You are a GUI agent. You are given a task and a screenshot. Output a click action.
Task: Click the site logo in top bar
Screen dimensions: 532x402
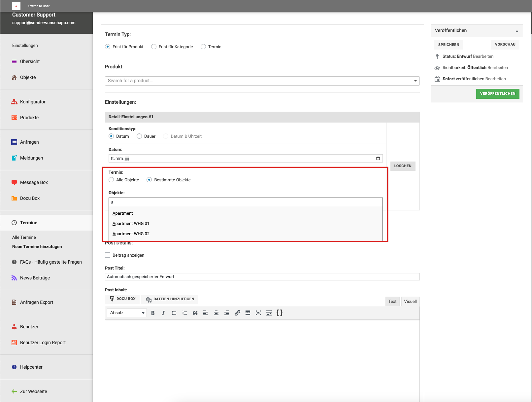(x=16, y=6)
